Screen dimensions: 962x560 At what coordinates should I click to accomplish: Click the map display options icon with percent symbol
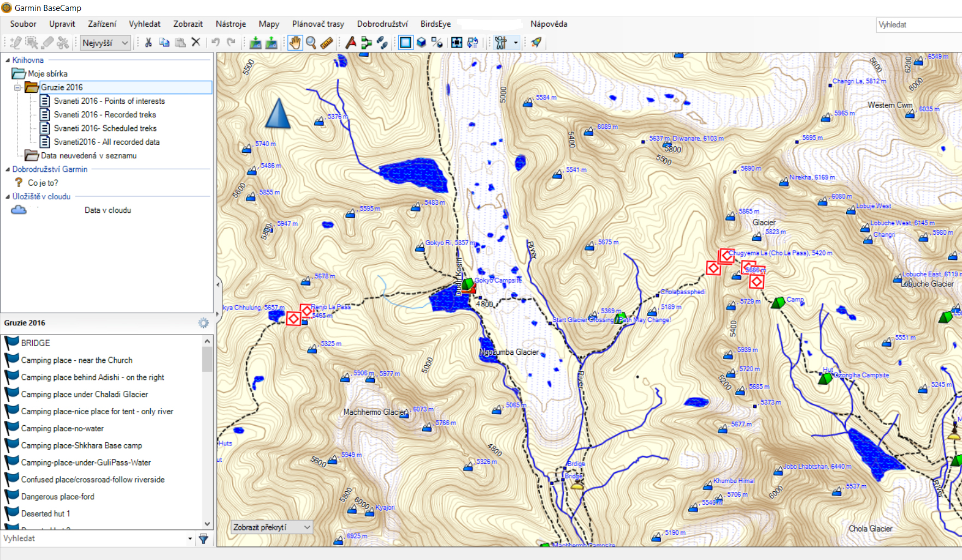pos(437,43)
